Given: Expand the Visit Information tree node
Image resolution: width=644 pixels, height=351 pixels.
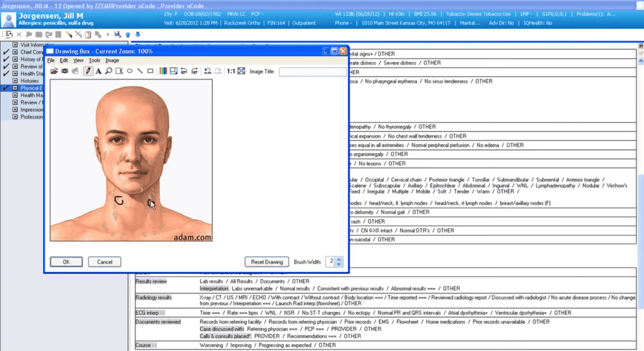Looking at the screenshot, I should [x=15, y=45].
